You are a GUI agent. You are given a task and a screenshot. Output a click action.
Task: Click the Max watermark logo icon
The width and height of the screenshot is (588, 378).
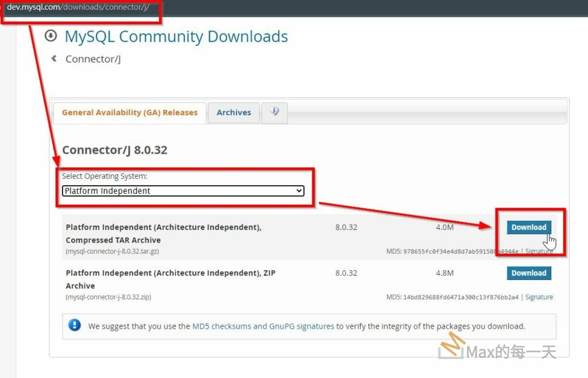(451, 348)
